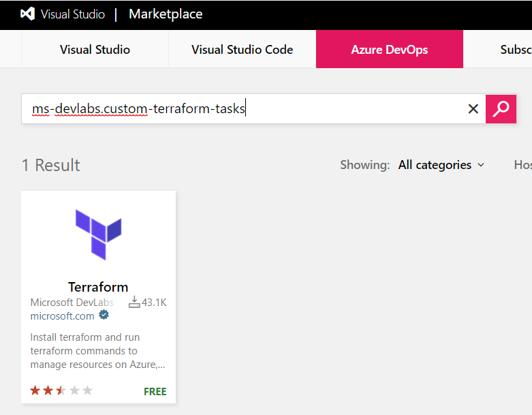
Task: Click the Visual Studio header text
Action: 73,14
